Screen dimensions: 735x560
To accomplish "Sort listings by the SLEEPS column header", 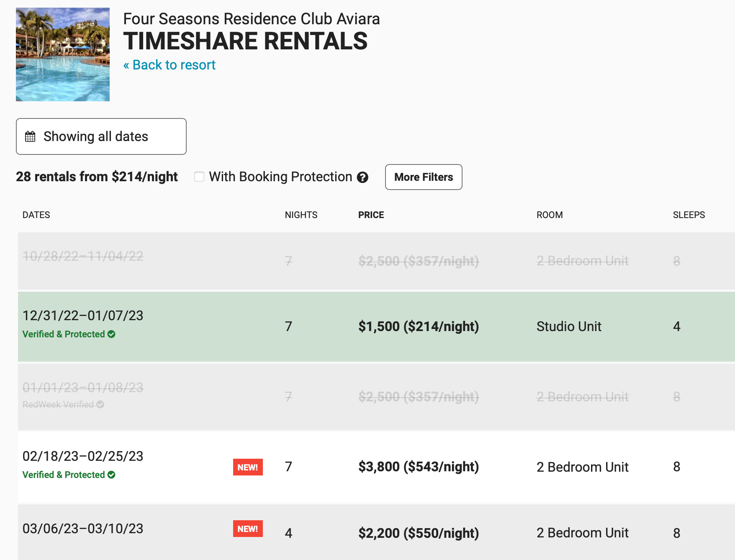I will click(x=689, y=215).
